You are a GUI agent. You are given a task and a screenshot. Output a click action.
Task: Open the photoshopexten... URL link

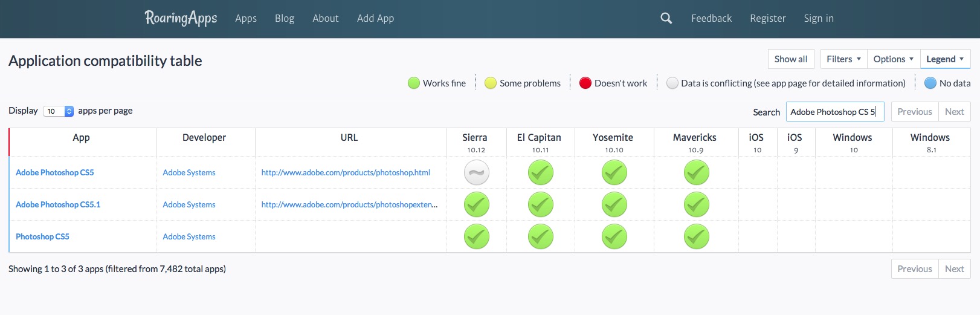click(x=349, y=204)
